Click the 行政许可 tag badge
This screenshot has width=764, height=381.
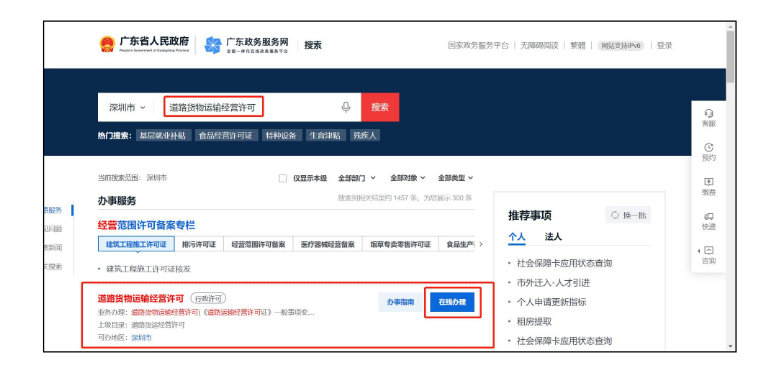coord(208,298)
